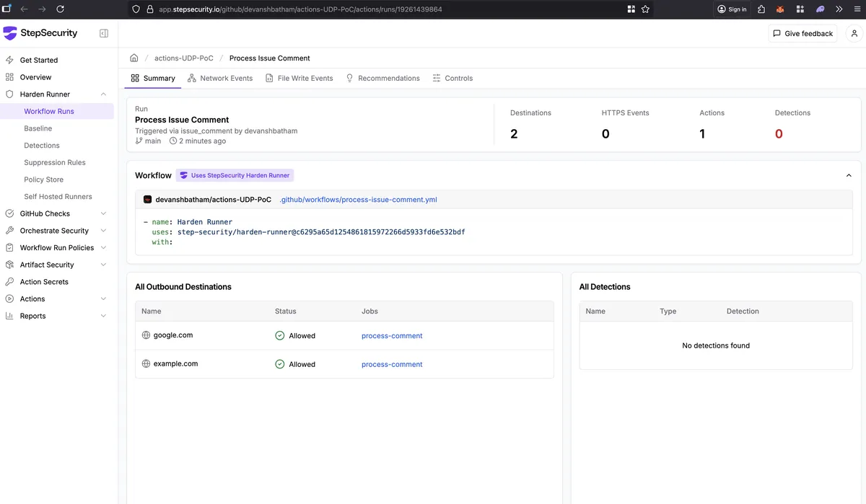866x504 pixels.
Task: Click the browser Sign in button
Action: (x=732, y=9)
